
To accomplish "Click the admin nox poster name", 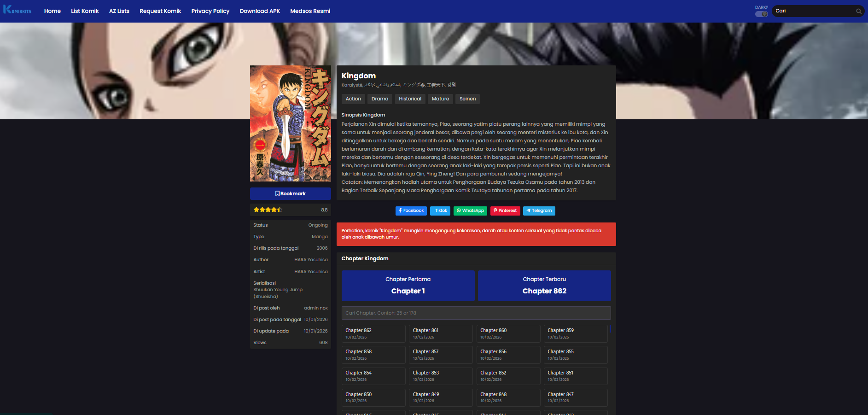I will pyautogui.click(x=316, y=308).
